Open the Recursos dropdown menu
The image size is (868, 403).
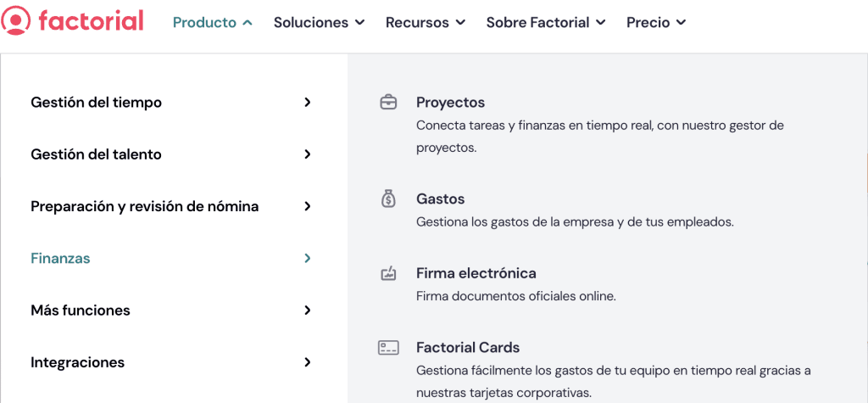426,23
